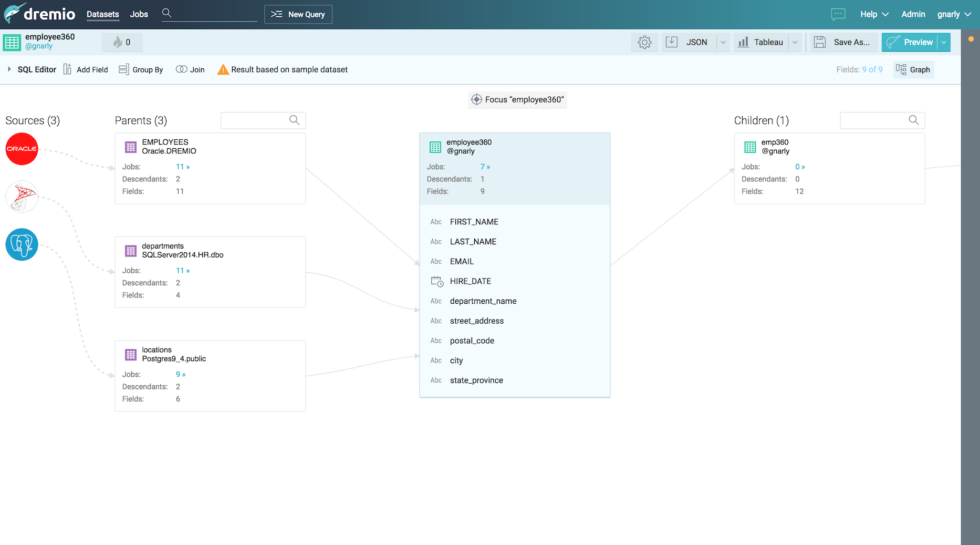
Task: Click locations Postgres9_4.public title
Action: pyautogui.click(x=174, y=354)
